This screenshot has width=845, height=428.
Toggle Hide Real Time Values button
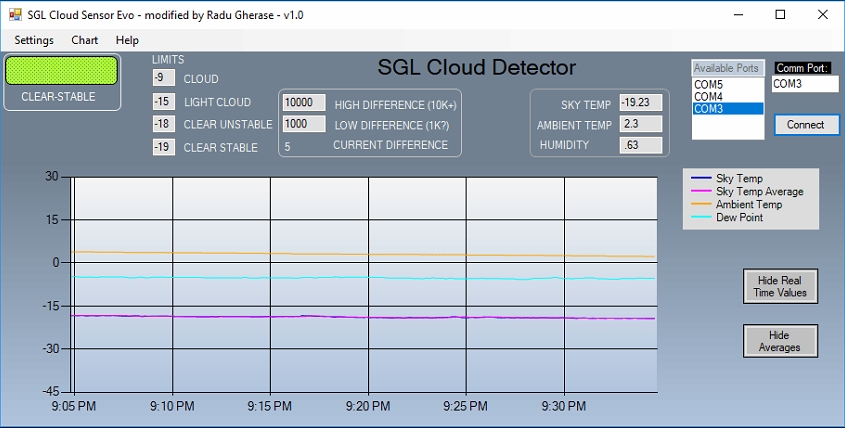coord(780,286)
